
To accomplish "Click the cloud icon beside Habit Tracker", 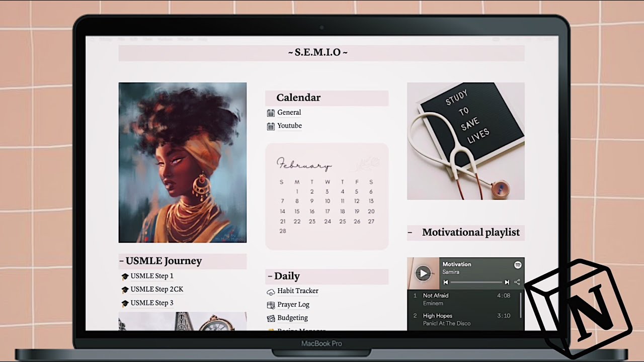I will pos(271,292).
